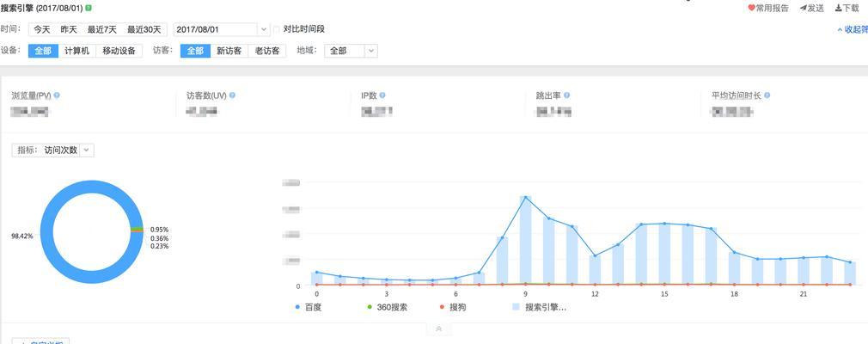Open help icon beside 浏览量(PV)
The height and width of the screenshot is (344, 868).
[x=57, y=95]
